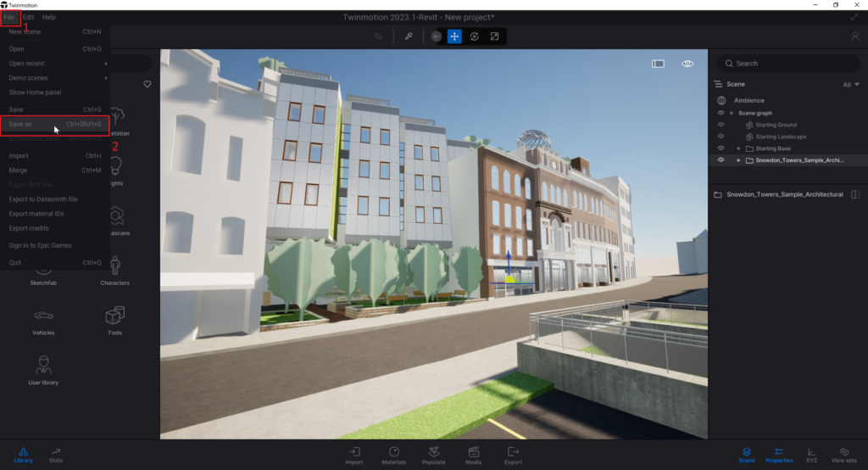Open the user account icon
Viewport: 868px width, 470px height.
coord(854,36)
